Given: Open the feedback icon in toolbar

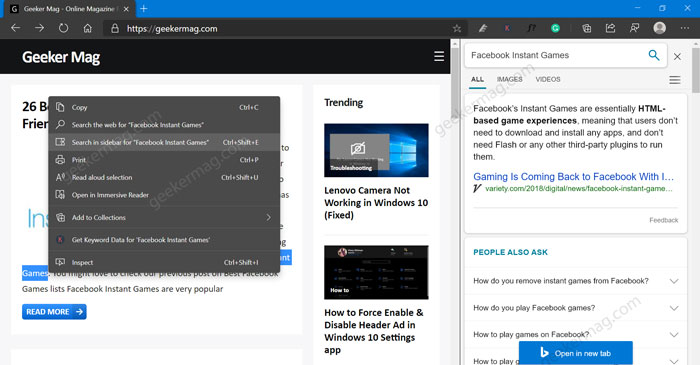Looking at the screenshot, I should [x=634, y=28].
